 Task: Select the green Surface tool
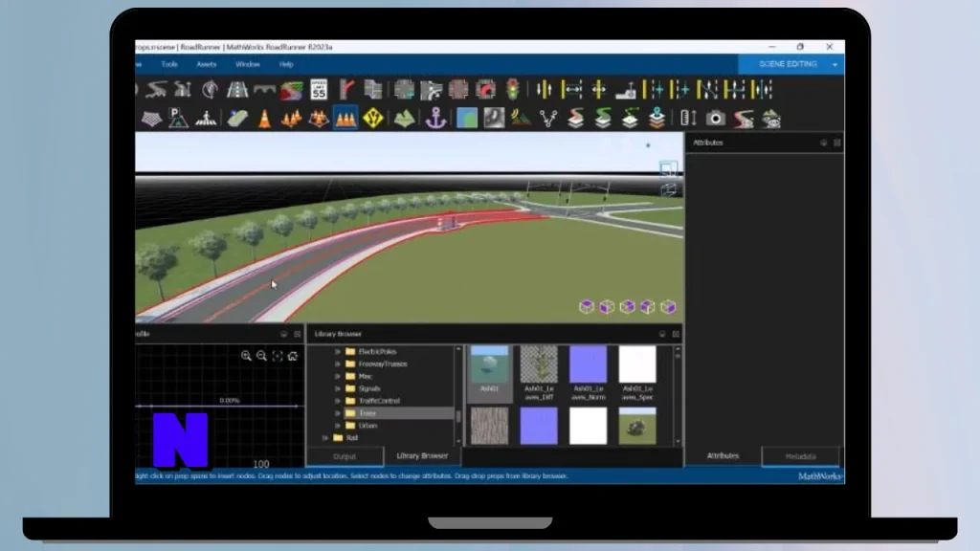coord(404,119)
